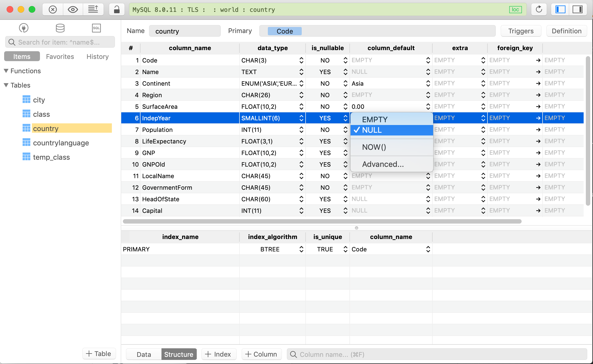The width and height of the screenshot is (593, 364).
Task: Switch to the Data tab
Action: 143,354
